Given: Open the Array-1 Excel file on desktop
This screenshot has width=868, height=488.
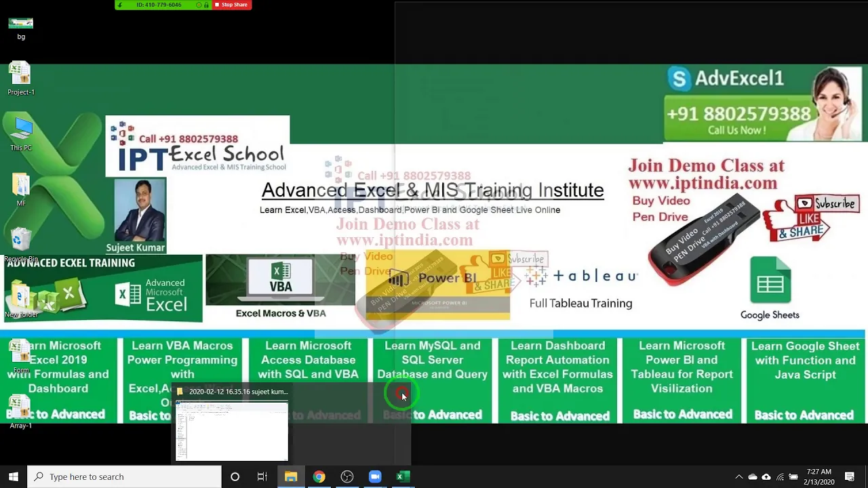Looking at the screenshot, I should click(x=20, y=412).
